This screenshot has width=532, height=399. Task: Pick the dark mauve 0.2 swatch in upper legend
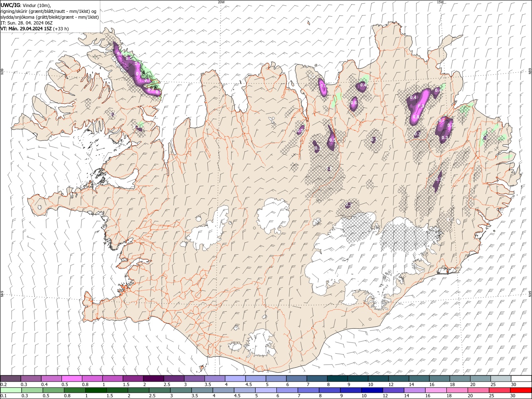tap(10, 379)
